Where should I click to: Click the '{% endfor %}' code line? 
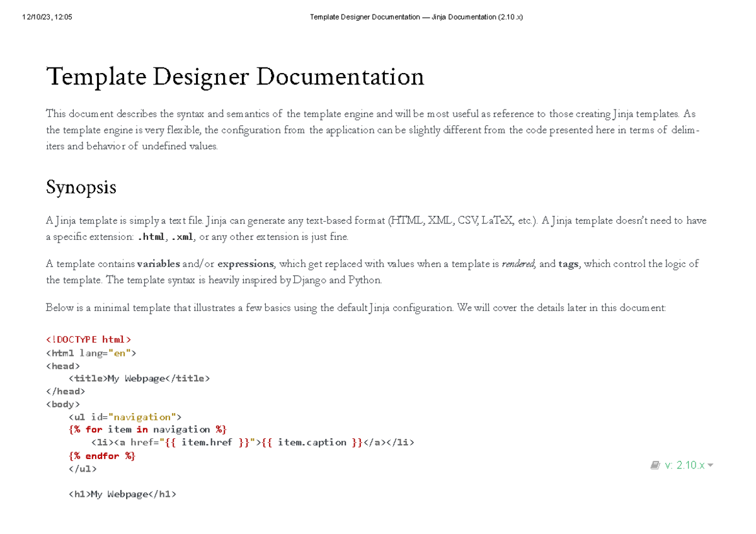(x=101, y=455)
